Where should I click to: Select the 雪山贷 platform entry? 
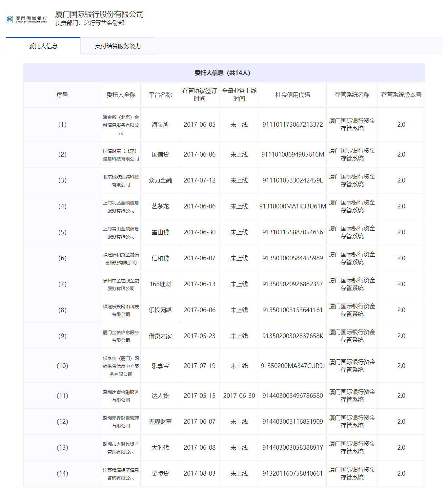[x=160, y=232]
